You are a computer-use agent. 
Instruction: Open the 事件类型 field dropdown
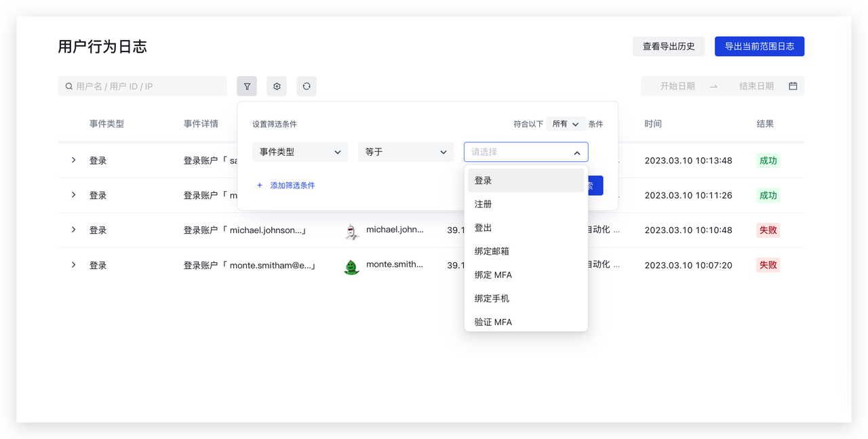click(x=300, y=152)
